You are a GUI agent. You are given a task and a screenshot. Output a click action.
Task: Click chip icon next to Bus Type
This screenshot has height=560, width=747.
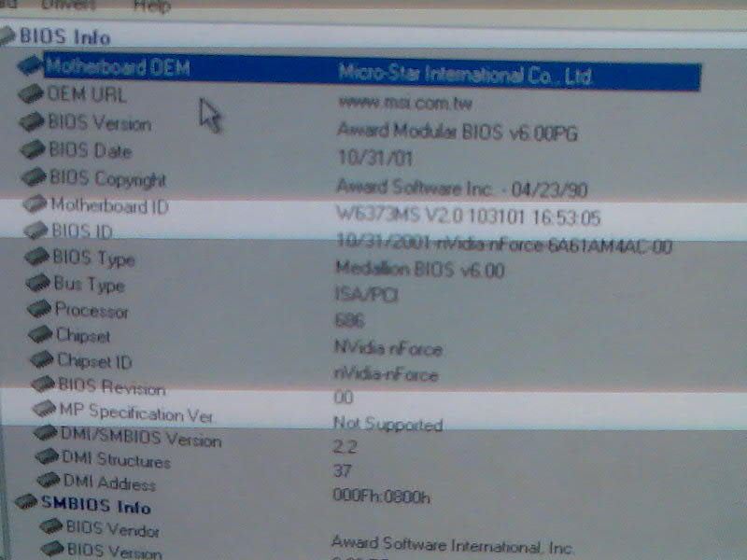click(38, 283)
